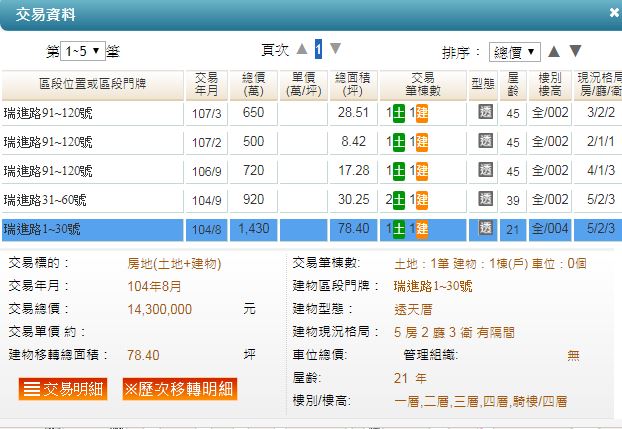Sort ascending with up triangle next to 排序
This screenshot has height=429, width=622.
[554, 52]
